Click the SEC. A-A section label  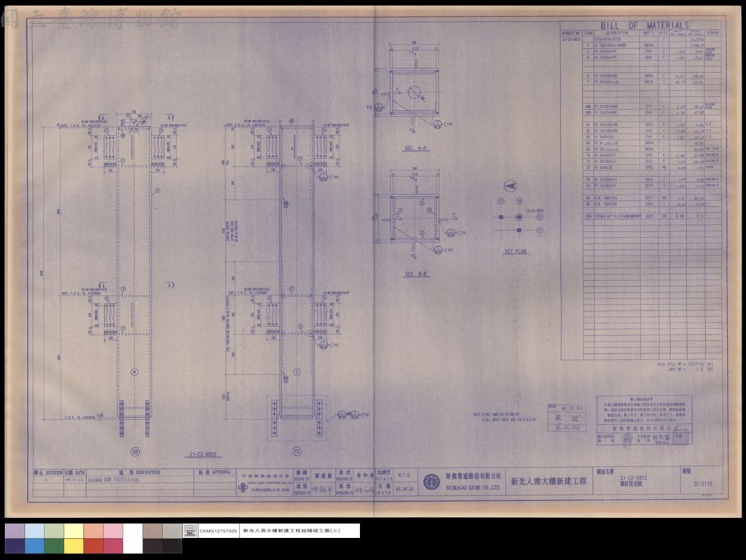pyautogui.click(x=415, y=149)
